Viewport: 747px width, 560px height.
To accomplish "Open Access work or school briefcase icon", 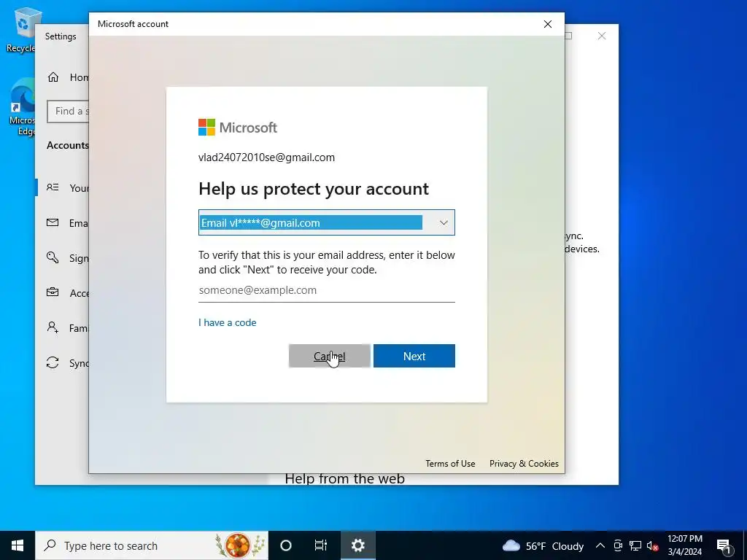I will 53,292.
